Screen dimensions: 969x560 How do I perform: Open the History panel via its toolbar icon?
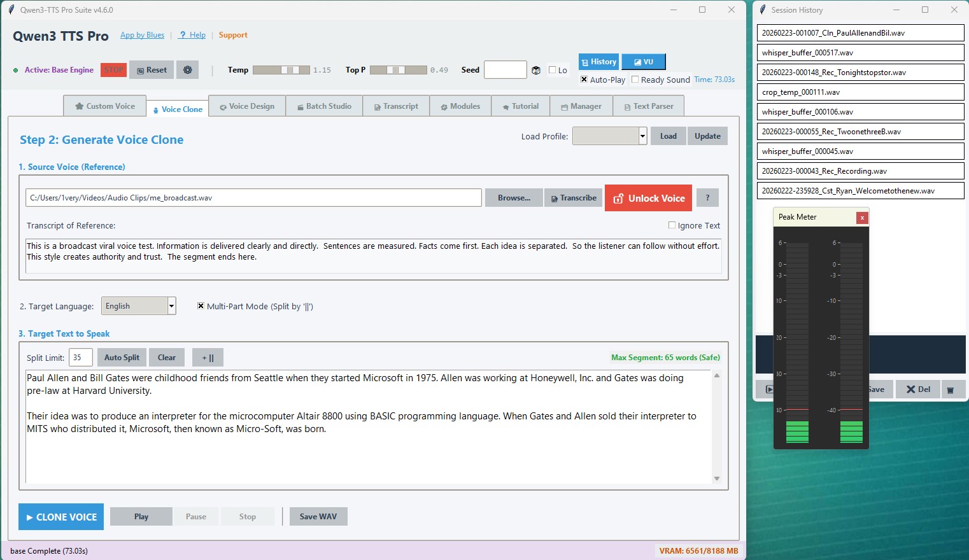tap(598, 62)
